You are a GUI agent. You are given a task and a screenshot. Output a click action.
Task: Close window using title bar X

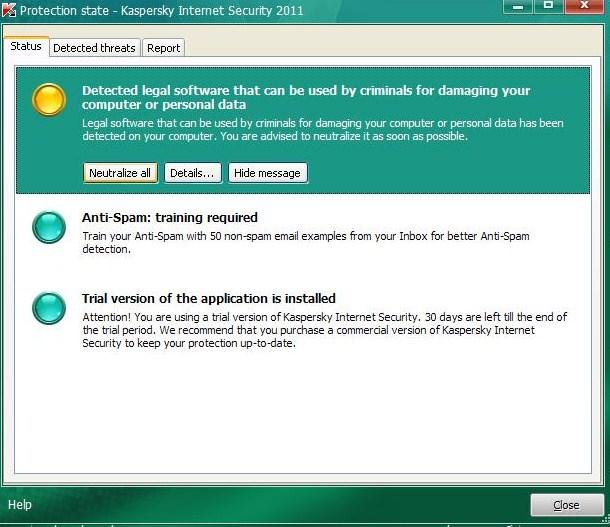pyautogui.click(x=584, y=8)
